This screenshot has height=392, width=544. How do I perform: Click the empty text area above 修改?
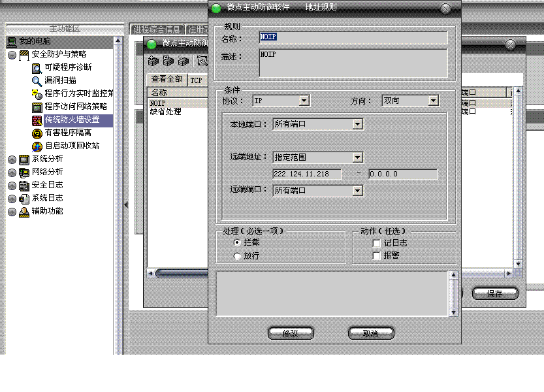332,294
